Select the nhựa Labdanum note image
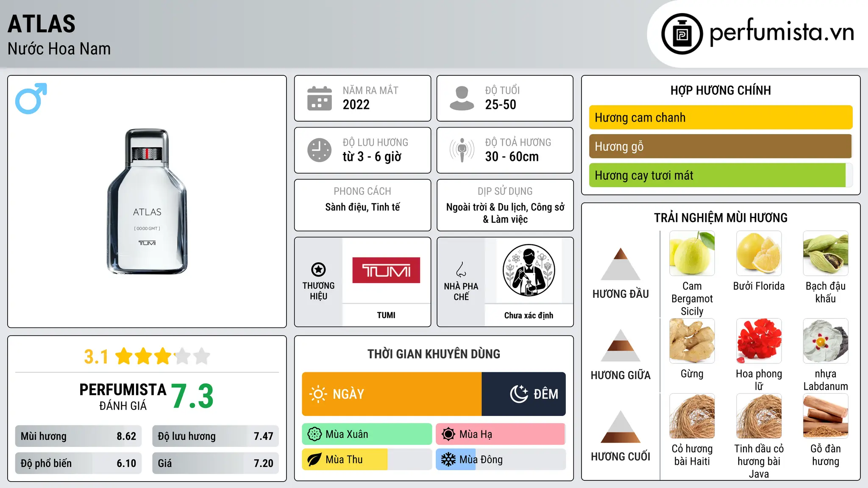This screenshot has height=488, width=868. [826, 341]
